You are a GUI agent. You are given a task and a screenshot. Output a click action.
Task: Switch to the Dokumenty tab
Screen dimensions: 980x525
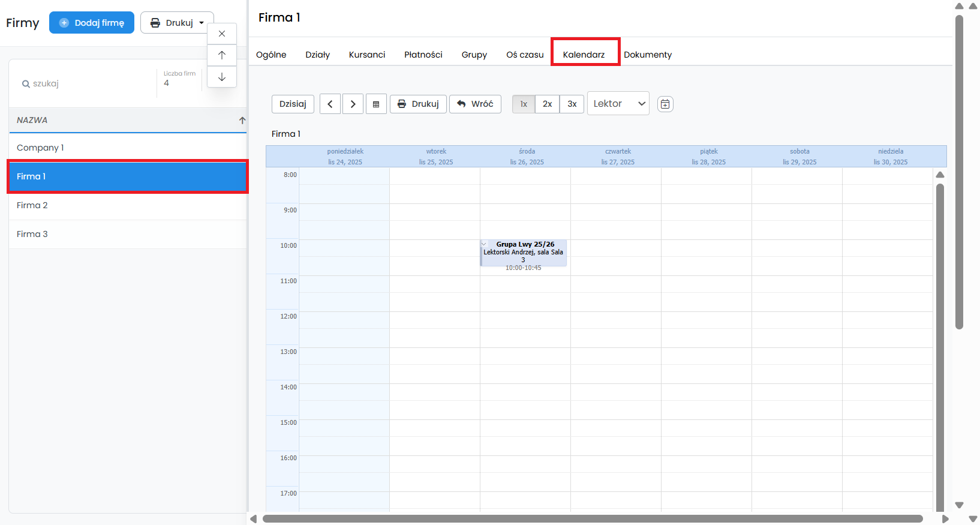[647, 55]
